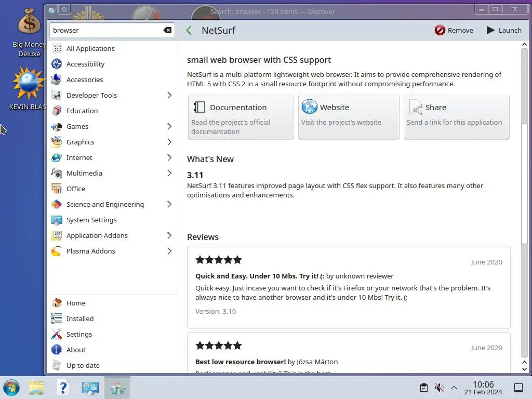Click the show desktop button

click(518, 388)
